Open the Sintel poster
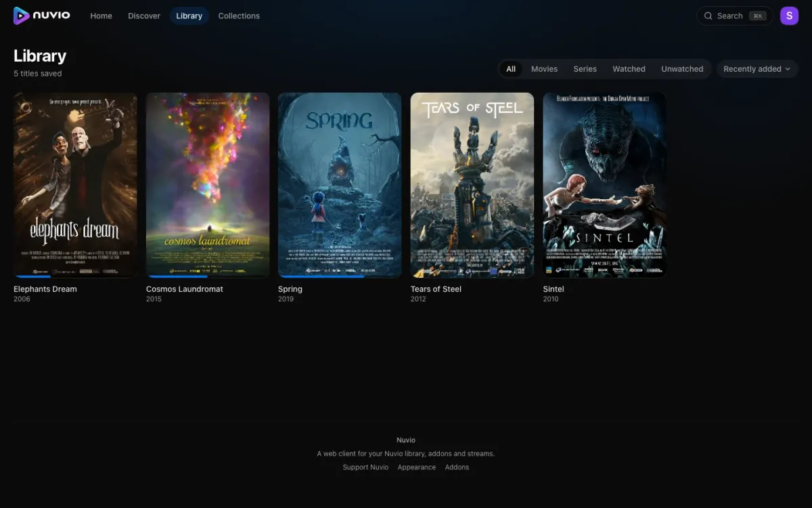812x508 pixels. click(604, 185)
